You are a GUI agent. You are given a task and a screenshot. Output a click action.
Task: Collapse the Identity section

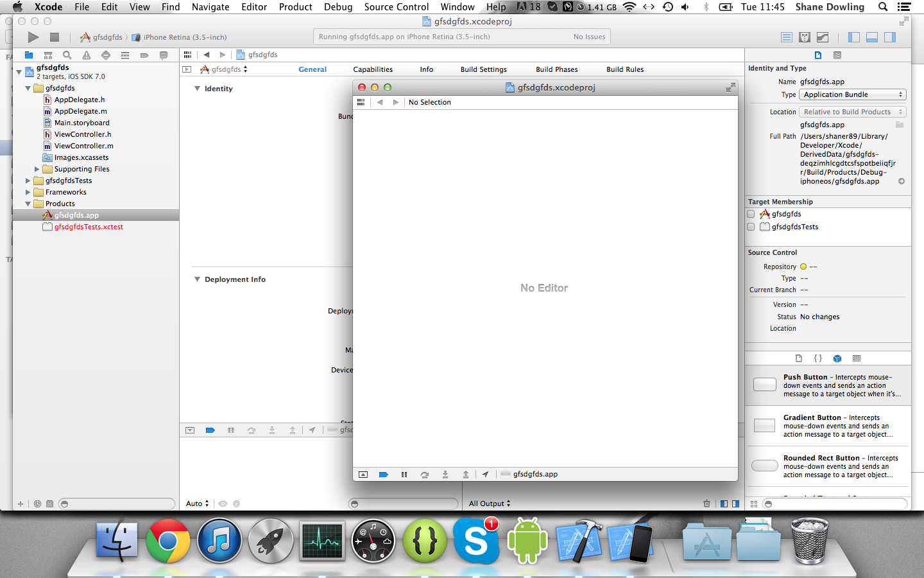pyautogui.click(x=197, y=89)
